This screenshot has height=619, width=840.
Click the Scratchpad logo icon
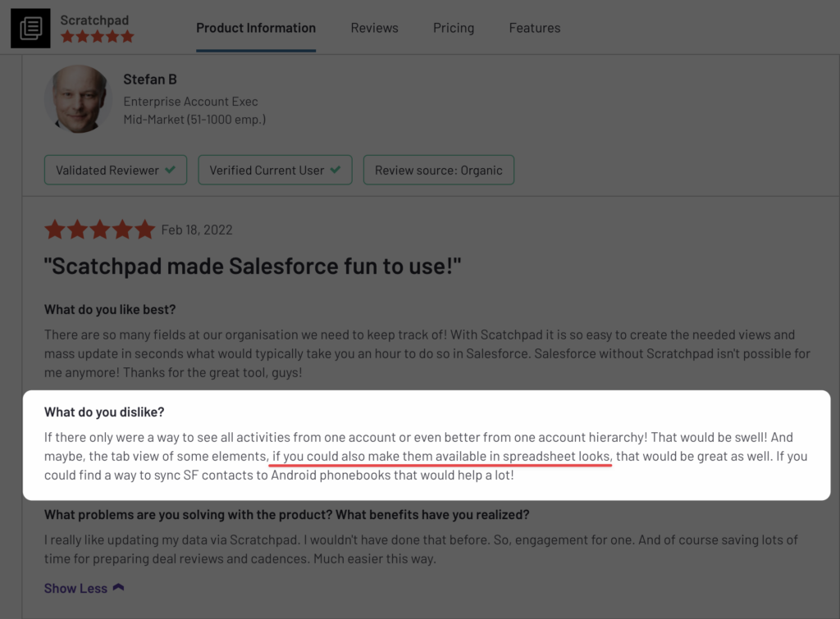tap(30, 27)
